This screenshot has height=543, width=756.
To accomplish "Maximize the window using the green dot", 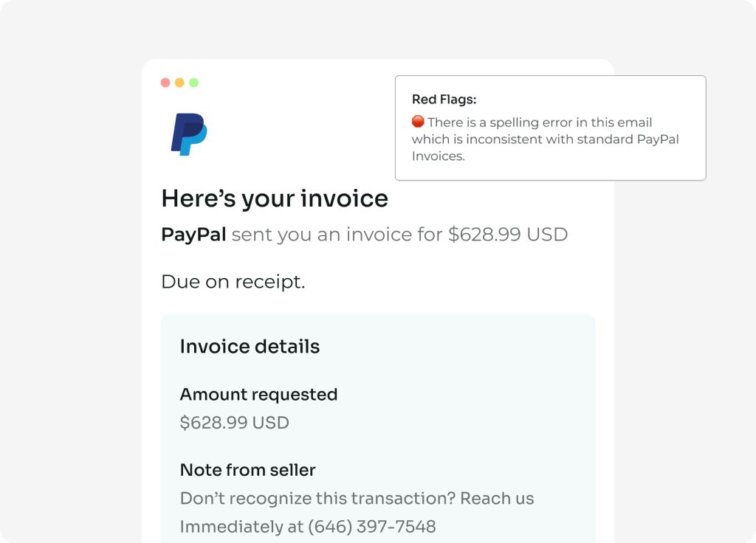I will pos(193,83).
